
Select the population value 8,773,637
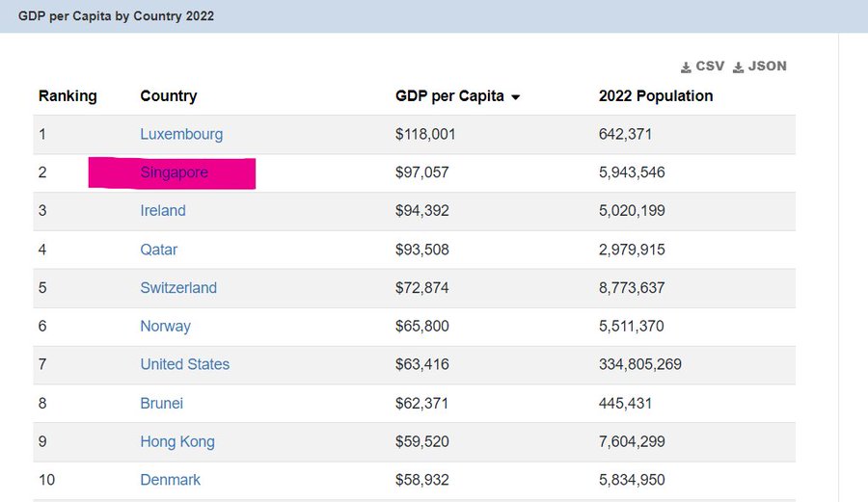632,287
